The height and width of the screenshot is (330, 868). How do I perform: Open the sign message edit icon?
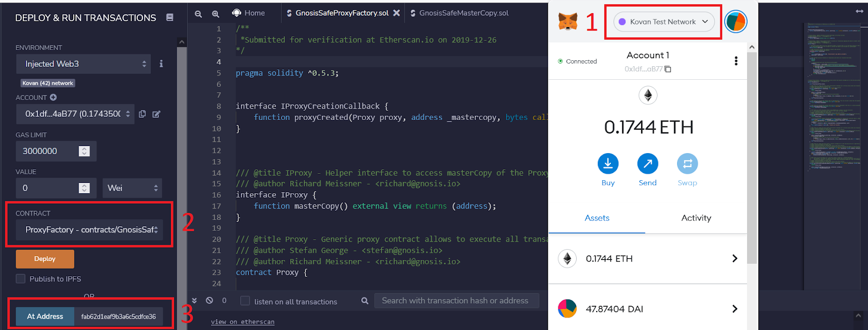tap(156, 114)
